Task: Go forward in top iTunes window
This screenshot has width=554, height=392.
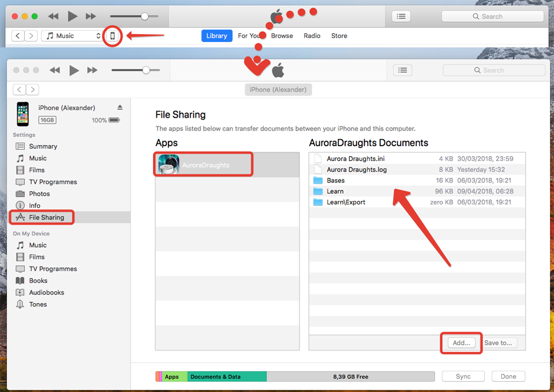Action: (31, 36)
